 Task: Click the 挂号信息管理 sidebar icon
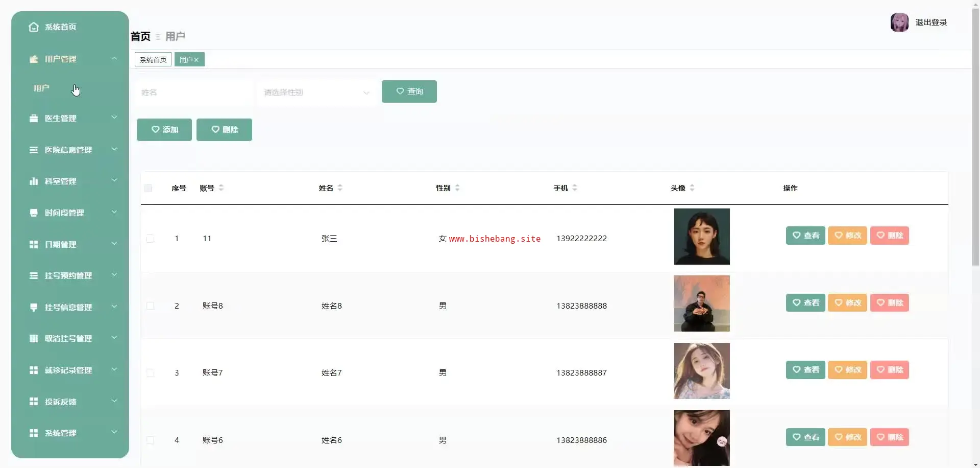coord(34,308)
